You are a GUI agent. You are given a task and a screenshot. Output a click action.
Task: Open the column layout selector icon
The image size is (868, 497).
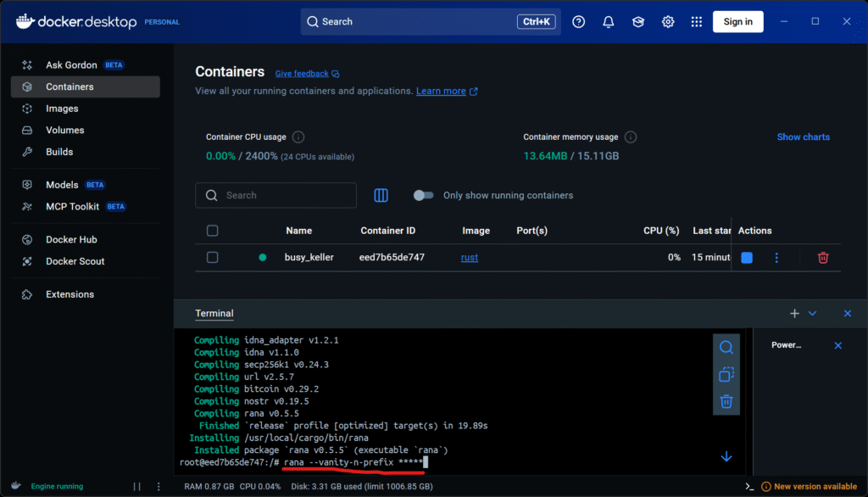[x=381, y=195]
